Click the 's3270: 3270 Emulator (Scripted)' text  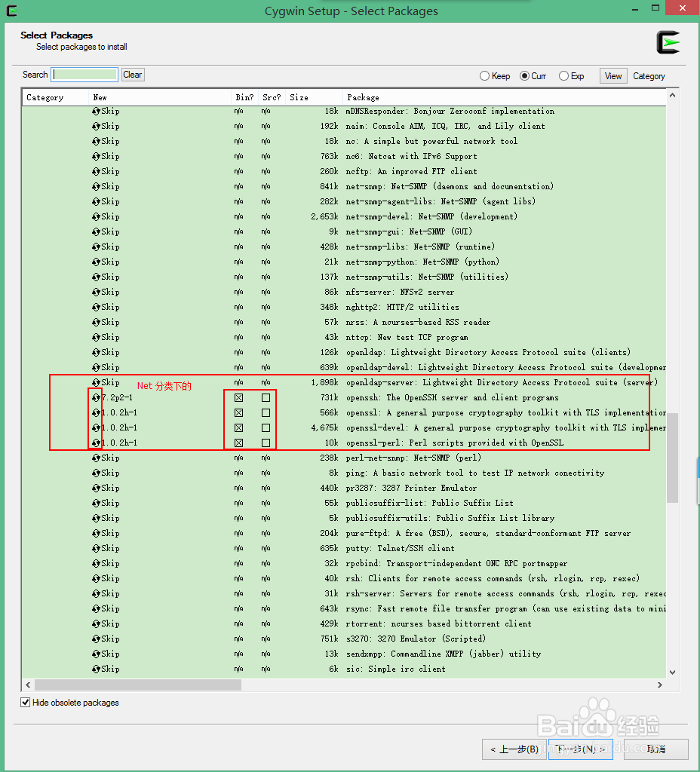click(x=416, y=639)
